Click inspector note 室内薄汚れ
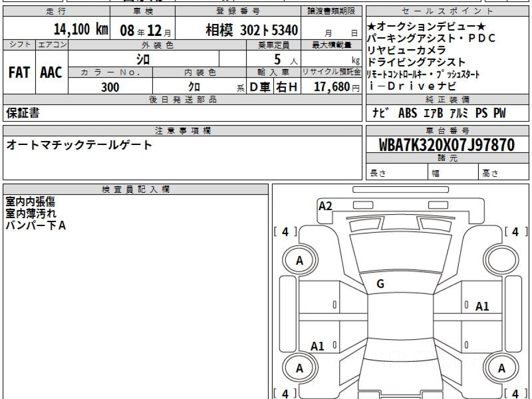532x399 pixels. (x=31, y=213)
